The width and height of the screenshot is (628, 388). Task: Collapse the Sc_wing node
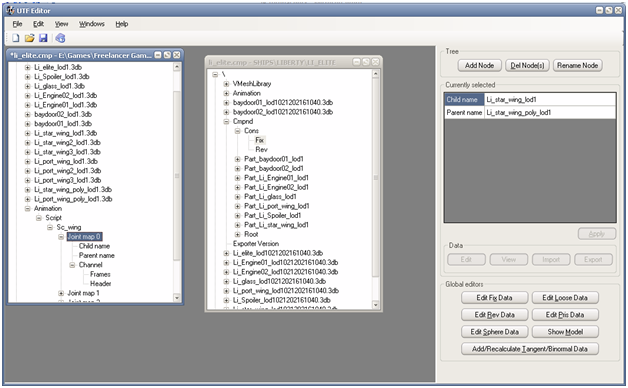tap(50, 227)
